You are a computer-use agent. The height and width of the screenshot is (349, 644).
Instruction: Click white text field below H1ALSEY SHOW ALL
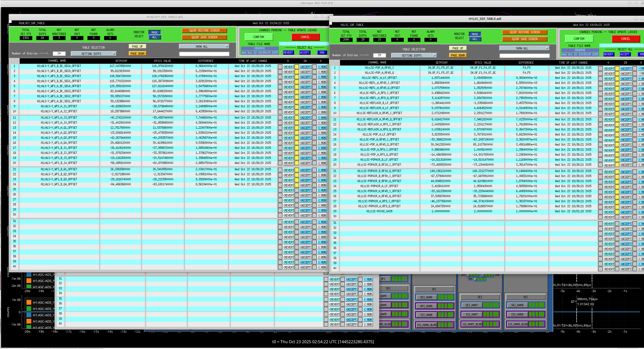pos(204,54)
